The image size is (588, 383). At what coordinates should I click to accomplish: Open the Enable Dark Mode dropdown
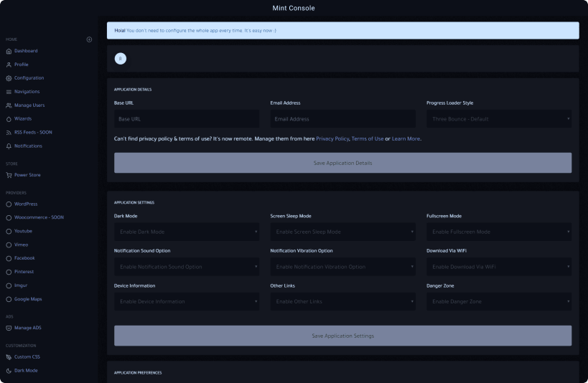coord(187,232)
